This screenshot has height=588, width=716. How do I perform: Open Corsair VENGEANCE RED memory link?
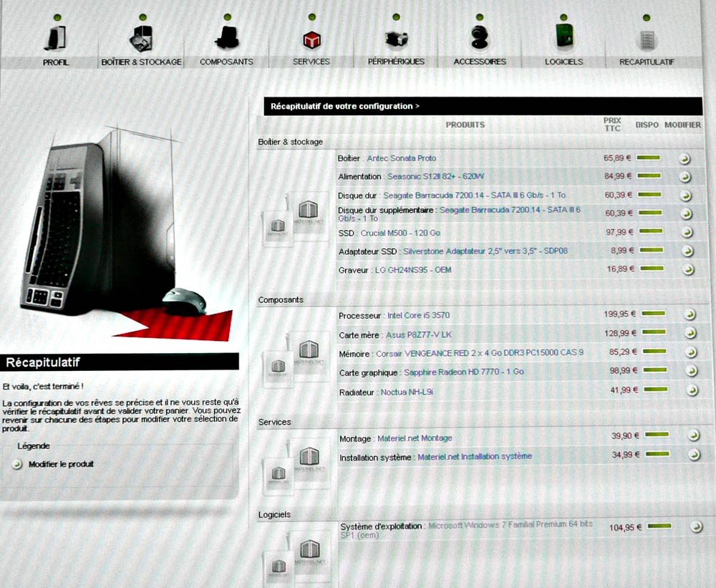(480, 353)
